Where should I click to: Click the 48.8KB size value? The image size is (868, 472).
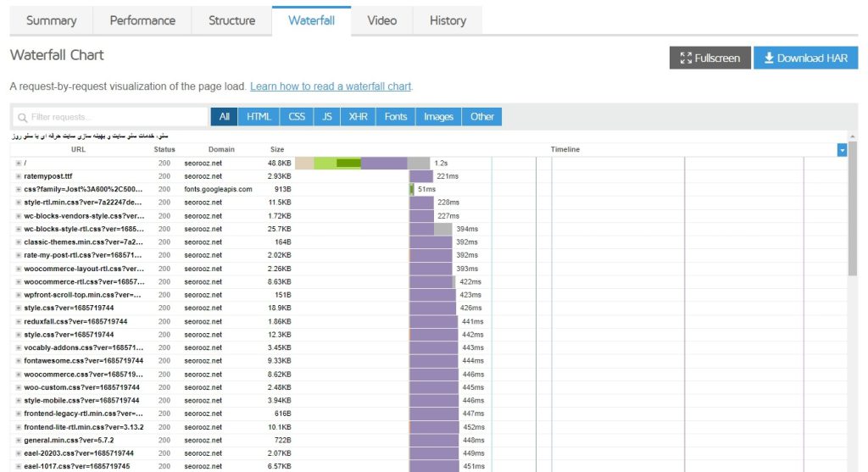[280, 164]
